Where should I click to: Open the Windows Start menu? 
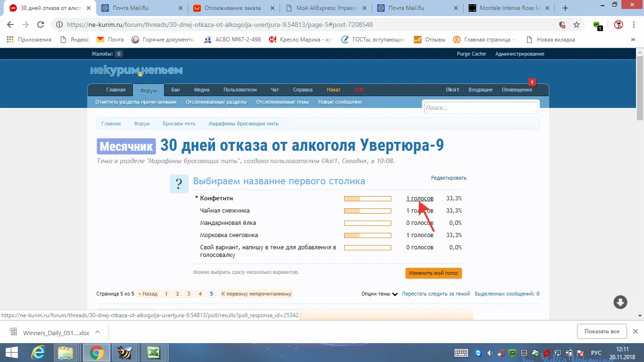coord(11,353)
